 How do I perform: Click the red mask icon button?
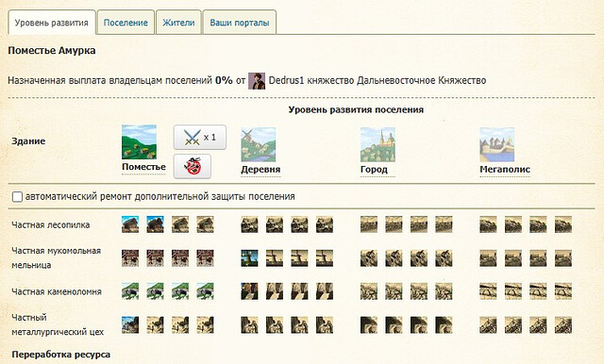point(193,166)
